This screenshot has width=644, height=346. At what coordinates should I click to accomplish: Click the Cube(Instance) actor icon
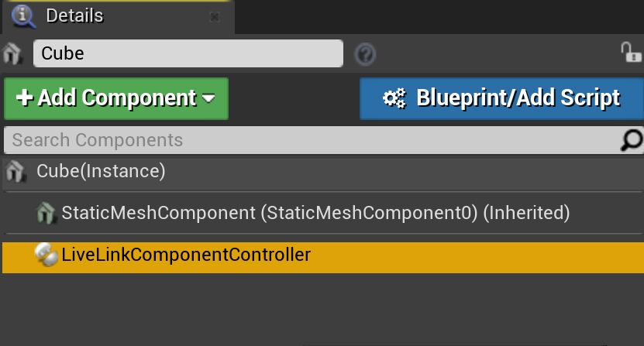point(15,171)
